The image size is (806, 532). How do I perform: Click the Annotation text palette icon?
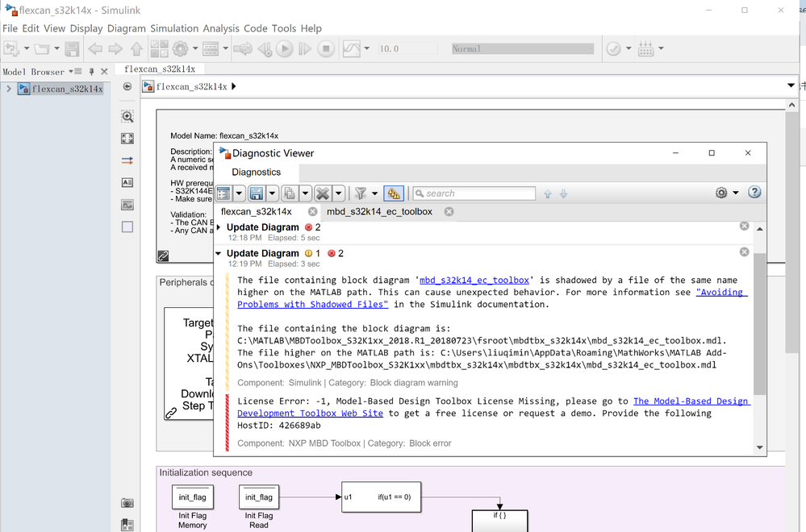coord(127,182)
